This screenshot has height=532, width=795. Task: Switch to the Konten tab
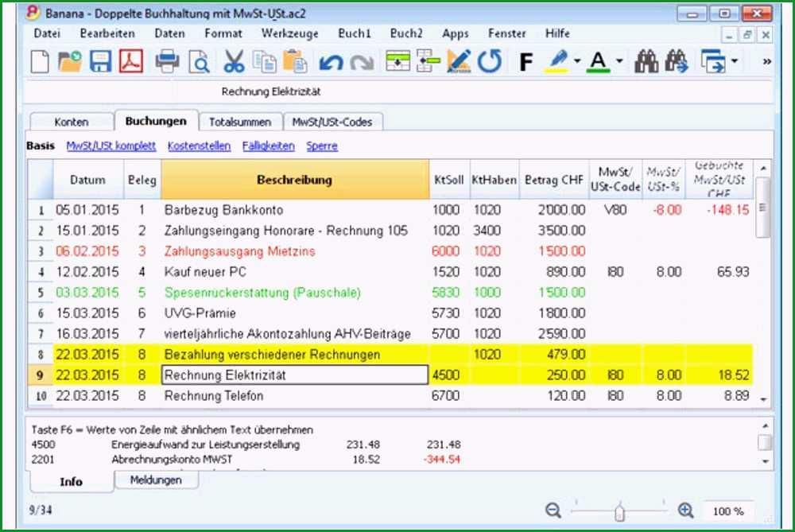click(72, 122)
